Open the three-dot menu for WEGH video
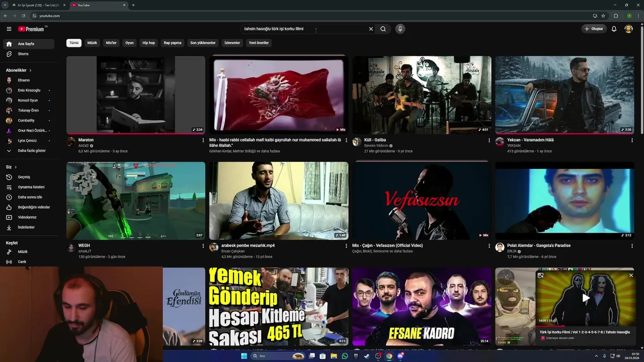644x362 pixels. point(203,246)
